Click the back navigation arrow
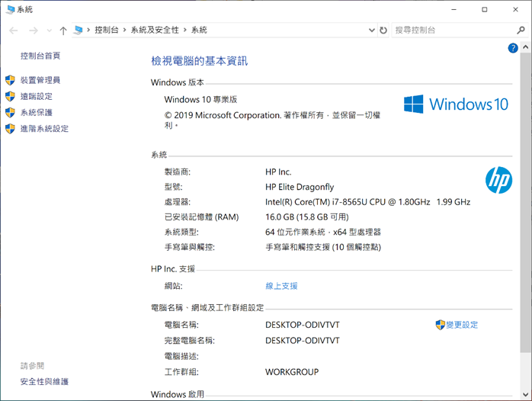This screenshot has width=532, height=401. pos(14,30)
